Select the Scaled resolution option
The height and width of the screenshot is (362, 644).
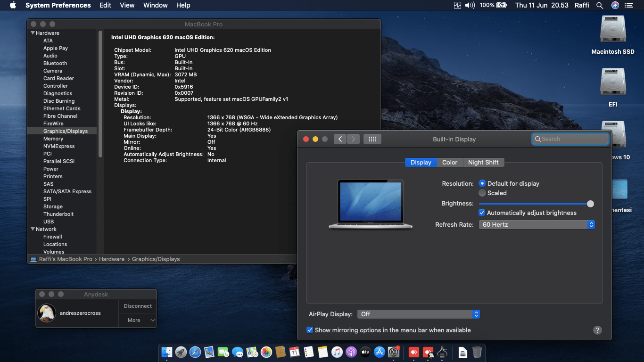click(x=482, y=193)
